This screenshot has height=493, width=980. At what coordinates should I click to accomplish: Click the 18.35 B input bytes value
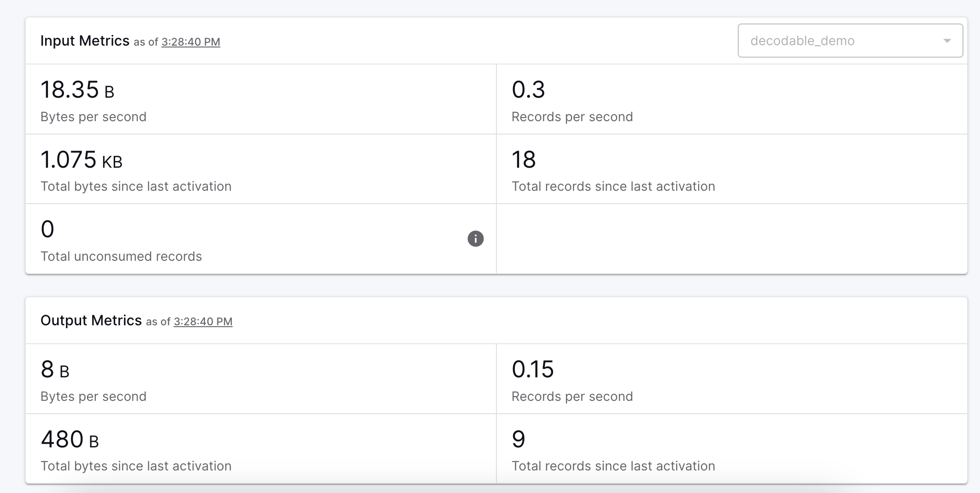coord(77,90)
